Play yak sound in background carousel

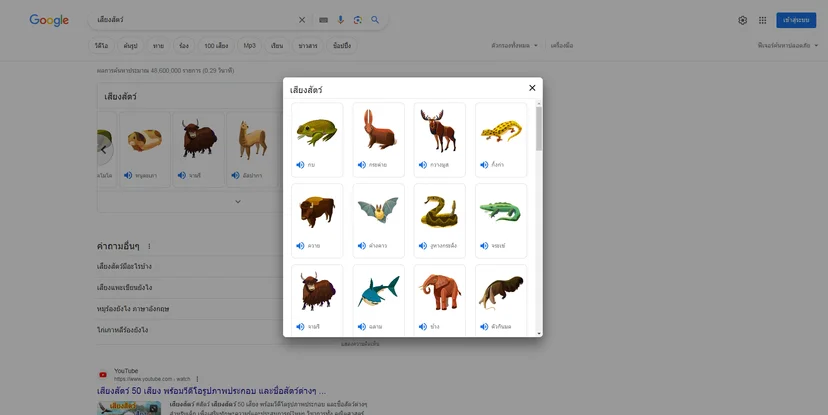click(x=182, y=175)
